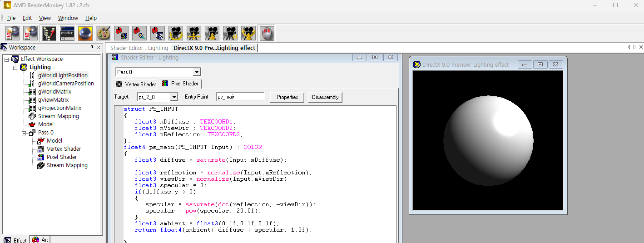This screenshot has height=243, width=644.
Task: Click the Properties button
Action: [287, 97]
